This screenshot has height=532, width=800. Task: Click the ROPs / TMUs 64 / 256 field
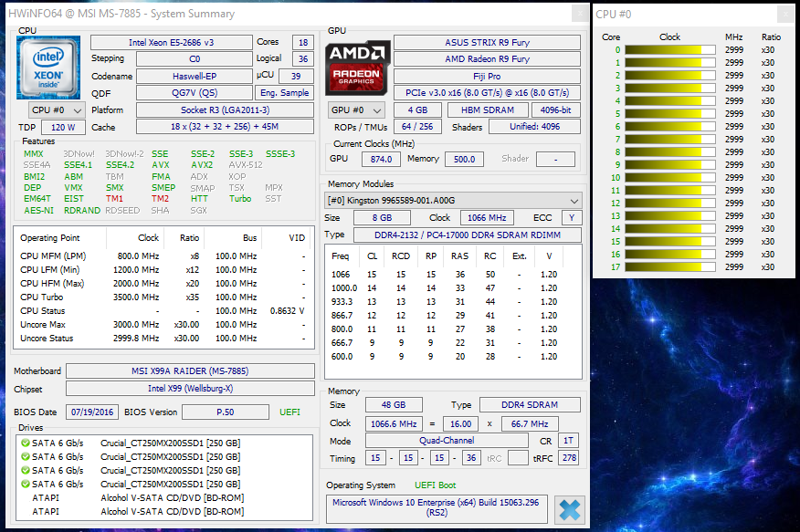point(417,126)
